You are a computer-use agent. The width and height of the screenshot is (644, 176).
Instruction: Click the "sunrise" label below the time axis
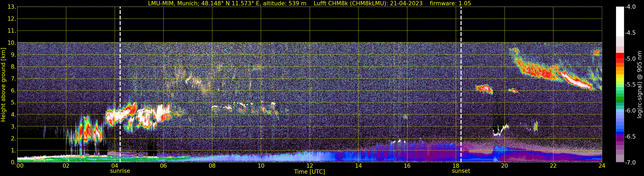point(120,171)
